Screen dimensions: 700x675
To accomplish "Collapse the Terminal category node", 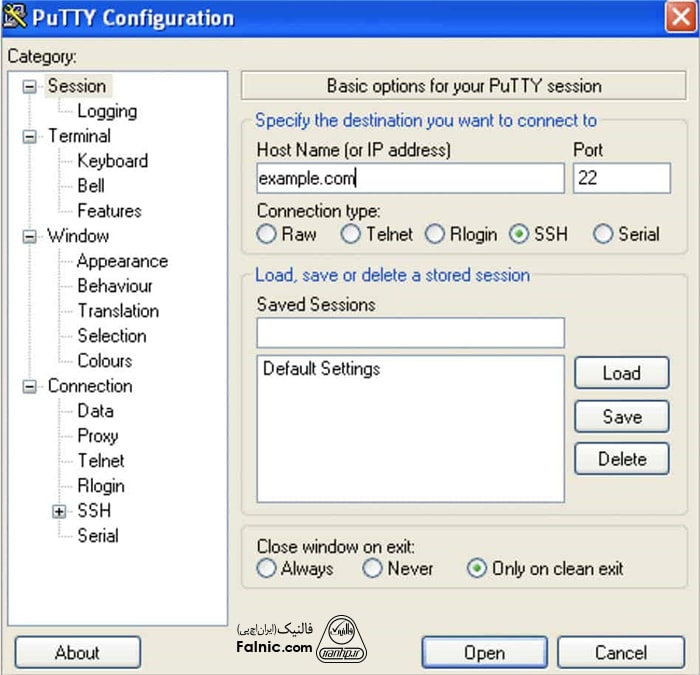I will pos(30,137).
